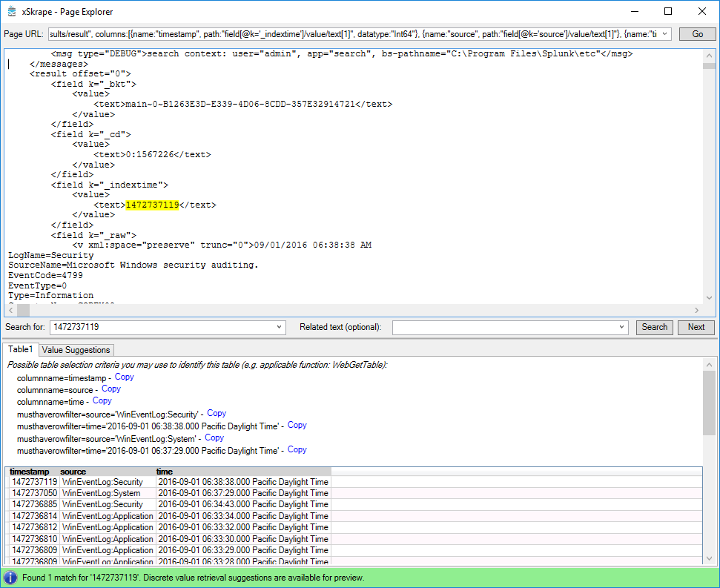Select time cell 2016-09-01 06:33:34.000
The width and height of the screenshot is (720, 588).
tap(243, 516)
